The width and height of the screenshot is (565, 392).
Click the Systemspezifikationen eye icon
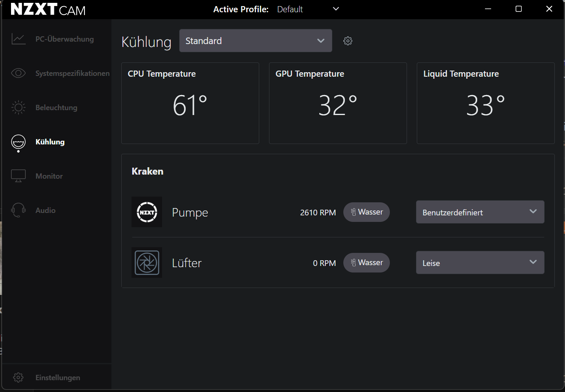(18, 73)
